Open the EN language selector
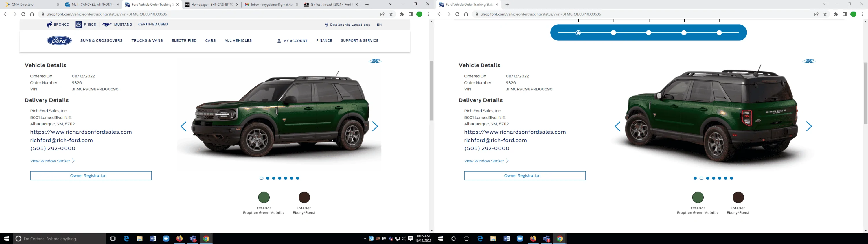 point(379,25)
